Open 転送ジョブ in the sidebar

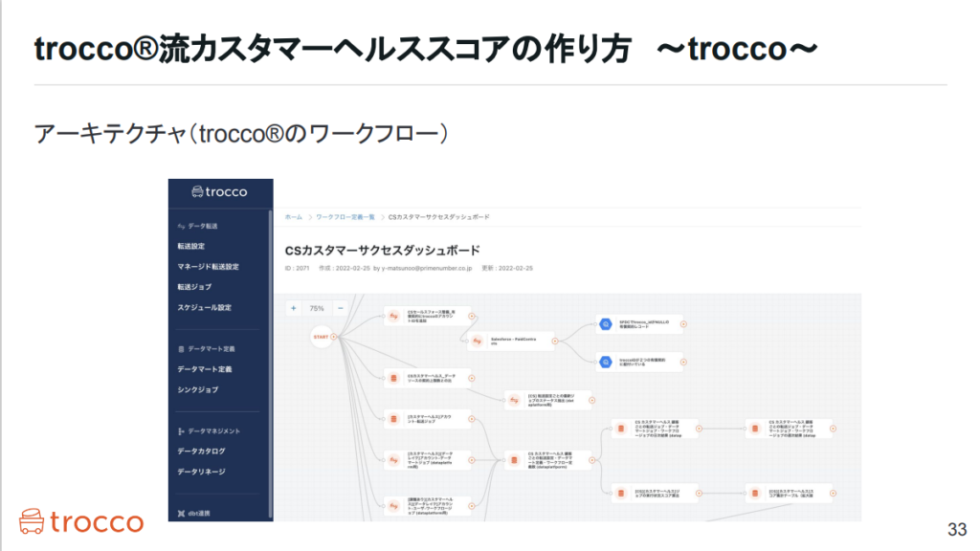(x=194, y=287)
